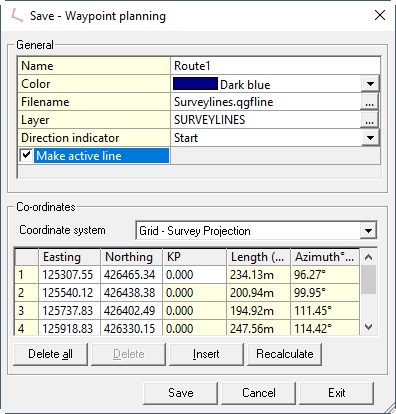This screenshot has height=414, width=396.
Task: Expand the Color dropdown arrow
Action: click(370, 84)
